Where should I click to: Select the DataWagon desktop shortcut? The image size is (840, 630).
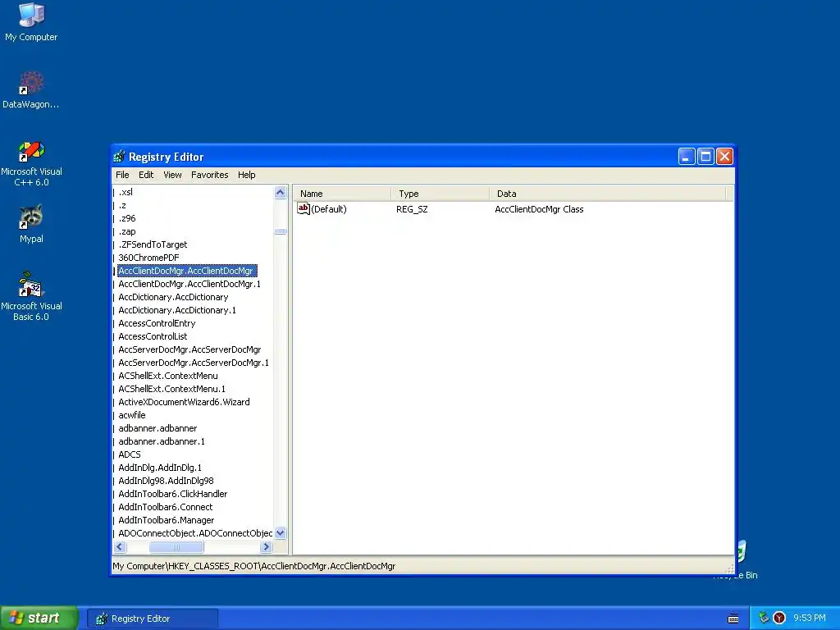pos(31,89)
